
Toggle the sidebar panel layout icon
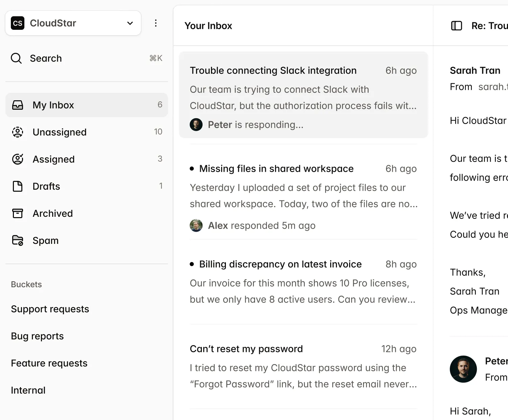457,26
